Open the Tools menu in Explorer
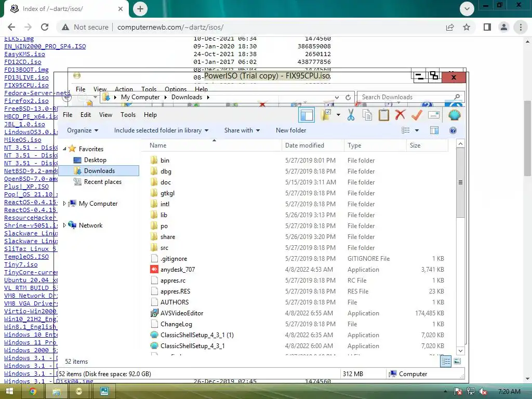The height and width of the screenshot is (399, 532). click(128, 115)
